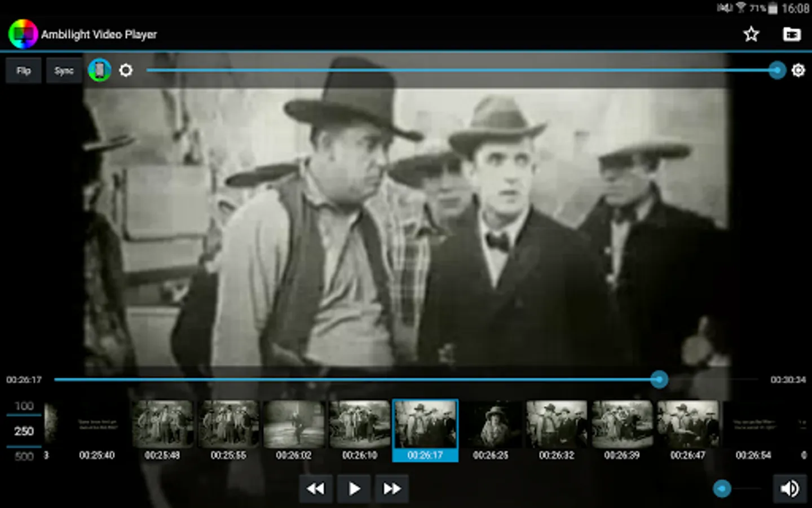Click the total duration 00:30:34 label

pos(788,380)
